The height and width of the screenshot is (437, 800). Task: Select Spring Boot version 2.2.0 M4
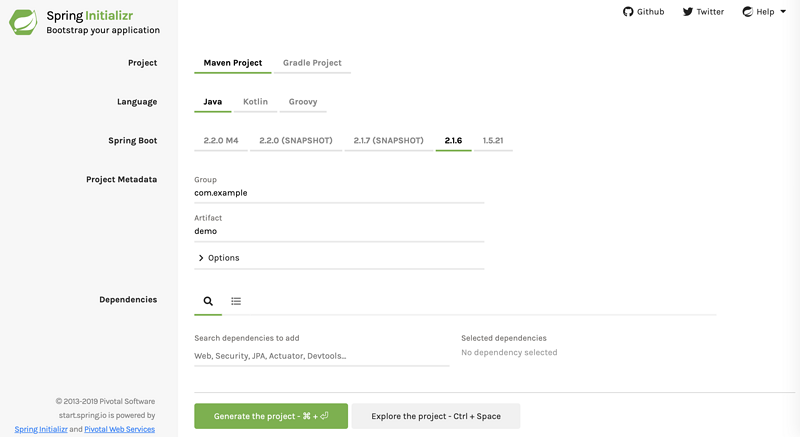click(221, 141)
